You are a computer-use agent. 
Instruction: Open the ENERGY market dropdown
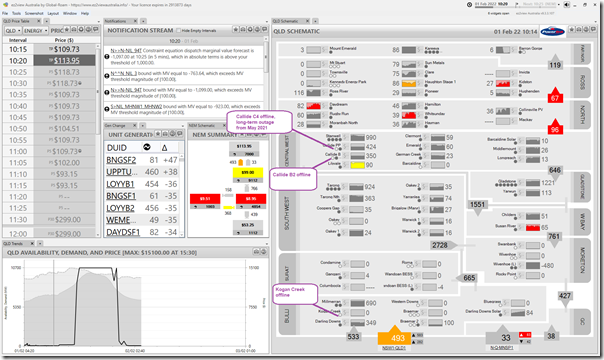click(x=35, y=30)
